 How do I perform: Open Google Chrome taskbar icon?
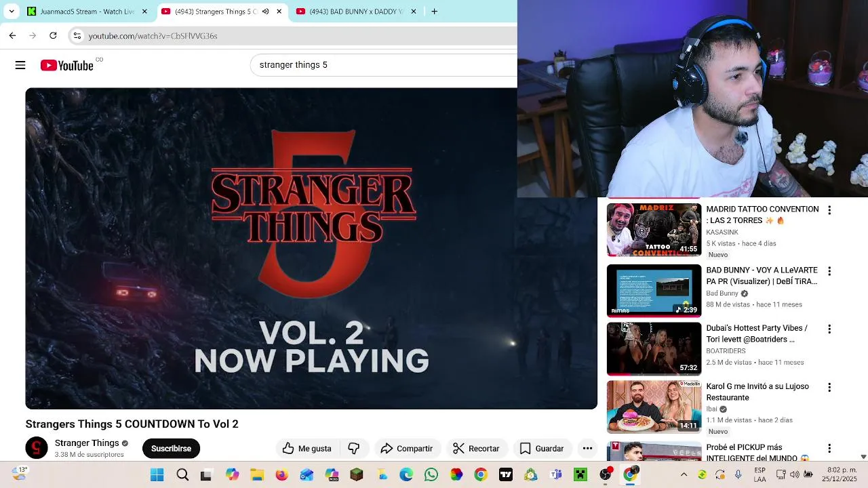point(481,474)
